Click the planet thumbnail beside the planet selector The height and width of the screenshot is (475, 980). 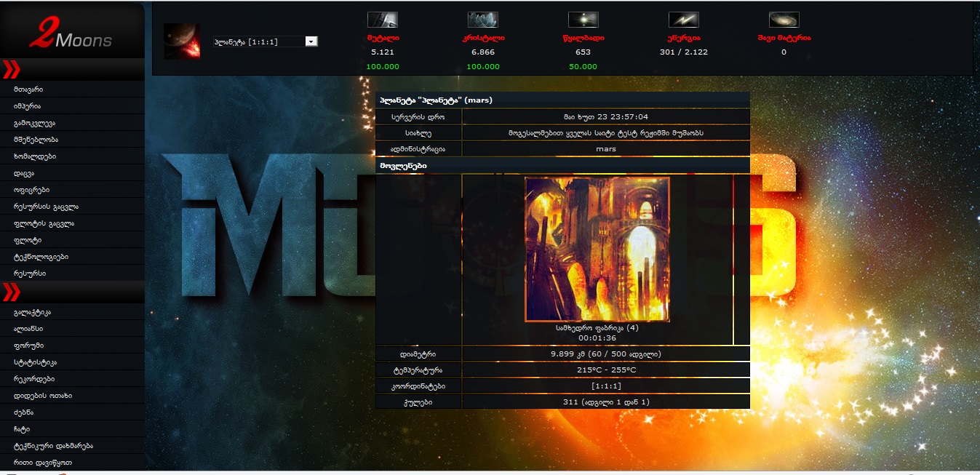pyautogui.click(x=182, y=41)
